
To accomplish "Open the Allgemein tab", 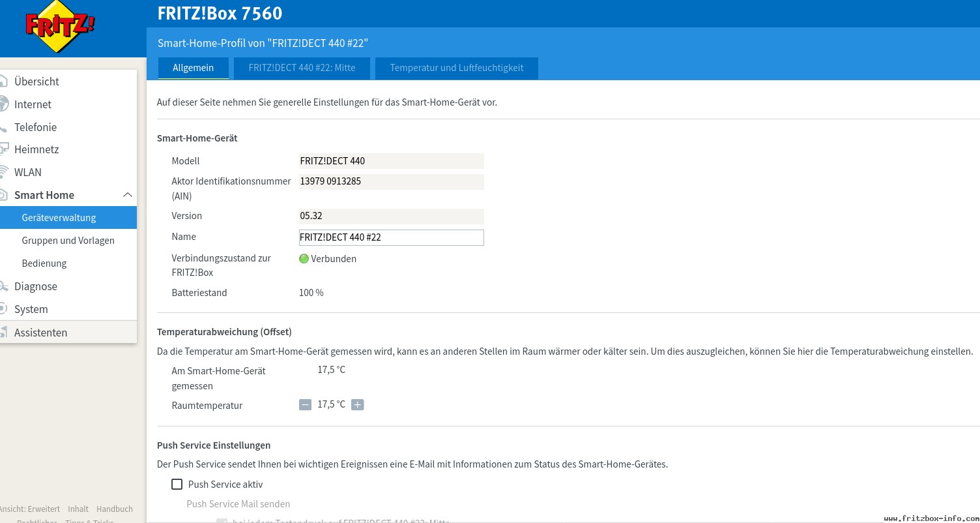I will 194,68.
